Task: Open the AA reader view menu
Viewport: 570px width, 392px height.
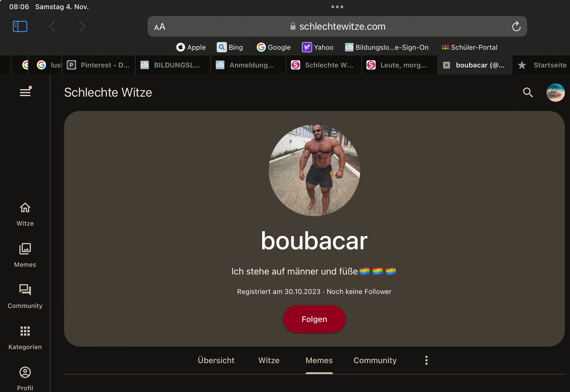Action: coord(160,27)
